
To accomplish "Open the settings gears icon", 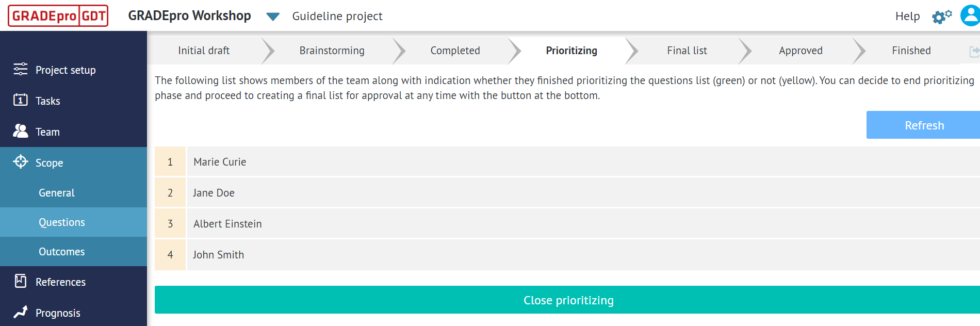I will pos(940,16).
